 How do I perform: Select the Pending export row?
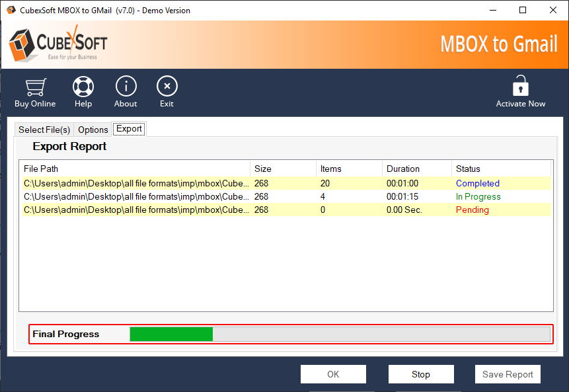284,210
